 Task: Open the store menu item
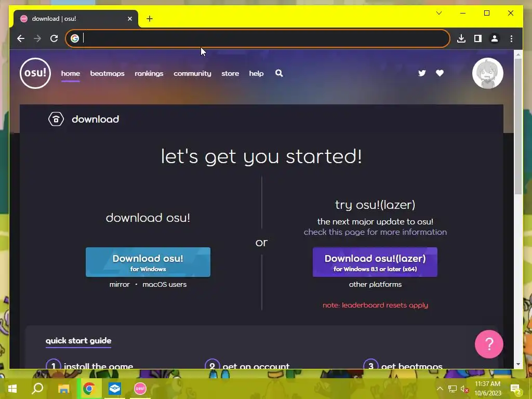click(x=230, y=73)
